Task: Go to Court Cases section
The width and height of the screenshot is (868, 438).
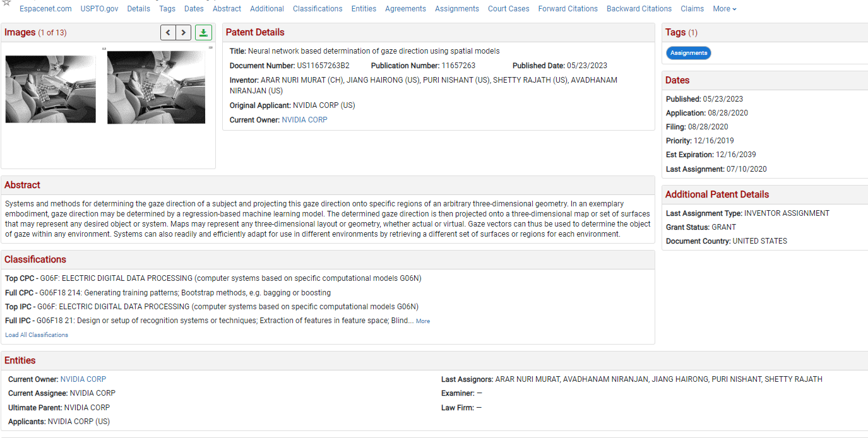Action: 509,9
